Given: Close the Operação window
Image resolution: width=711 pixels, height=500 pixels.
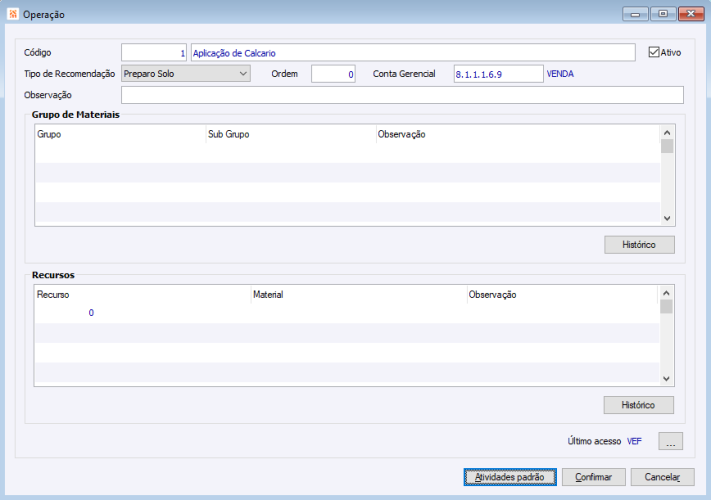Looking at the screenshot, I should (x=691, y=14).
